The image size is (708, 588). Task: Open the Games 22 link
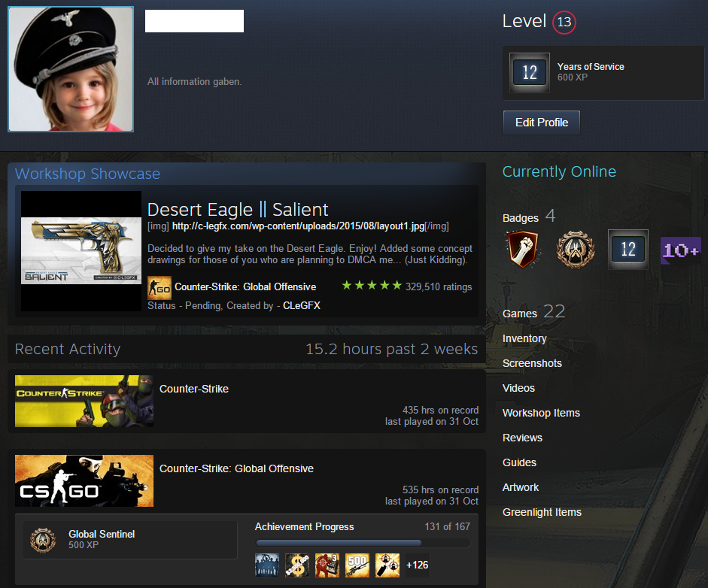click(x=533, y=312)
